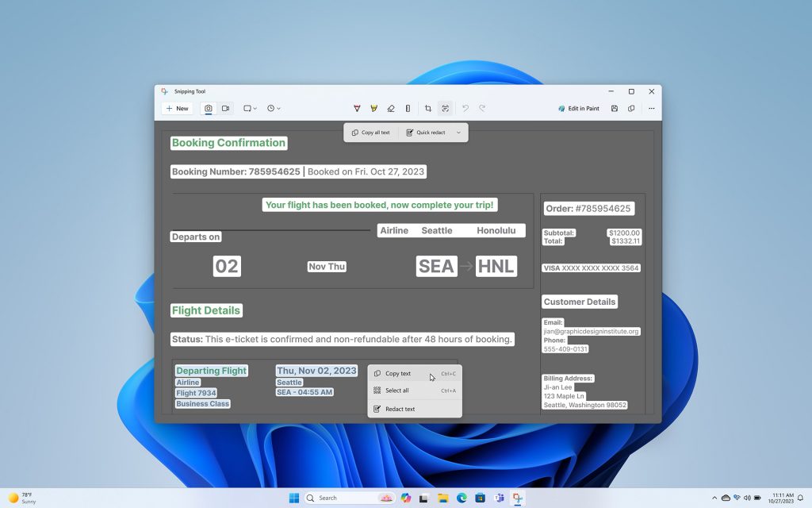
Task: Open the delay timer dropdown
Action: [274, 108]
